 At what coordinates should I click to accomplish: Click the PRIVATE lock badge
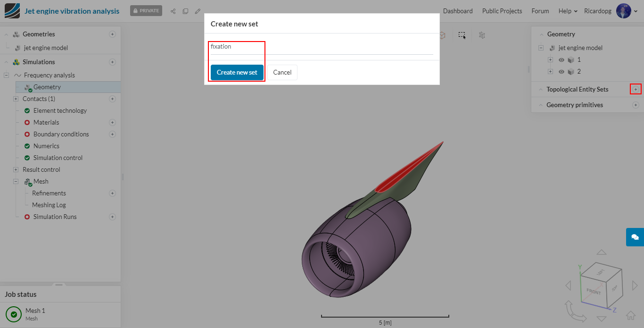coord(146,10)
